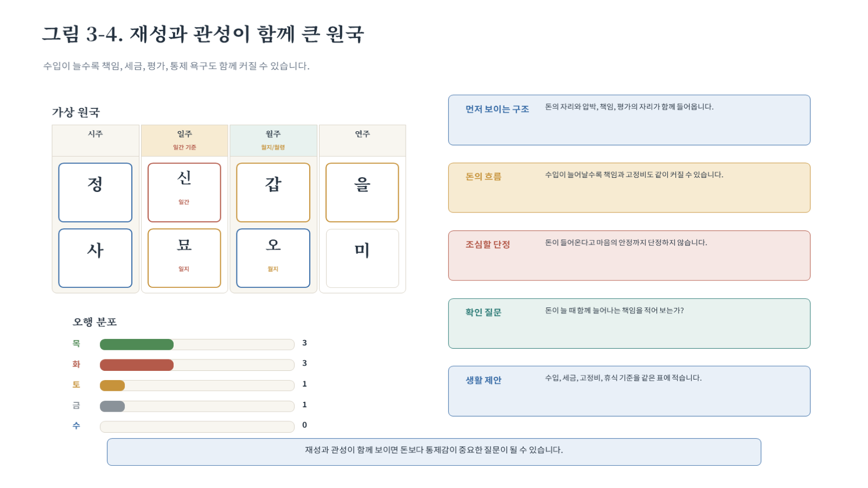Click the yellow 토 distribution bar

click(x=112, y=386)
